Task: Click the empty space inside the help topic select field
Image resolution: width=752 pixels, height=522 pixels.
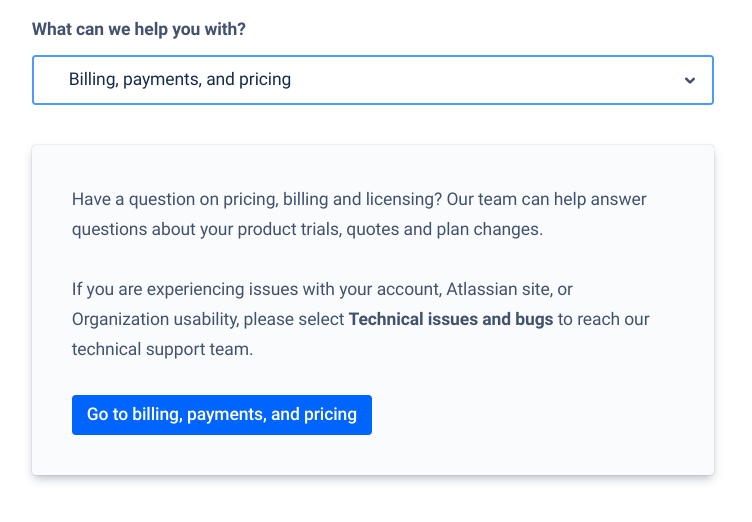Action: click(x=480, y=80)
